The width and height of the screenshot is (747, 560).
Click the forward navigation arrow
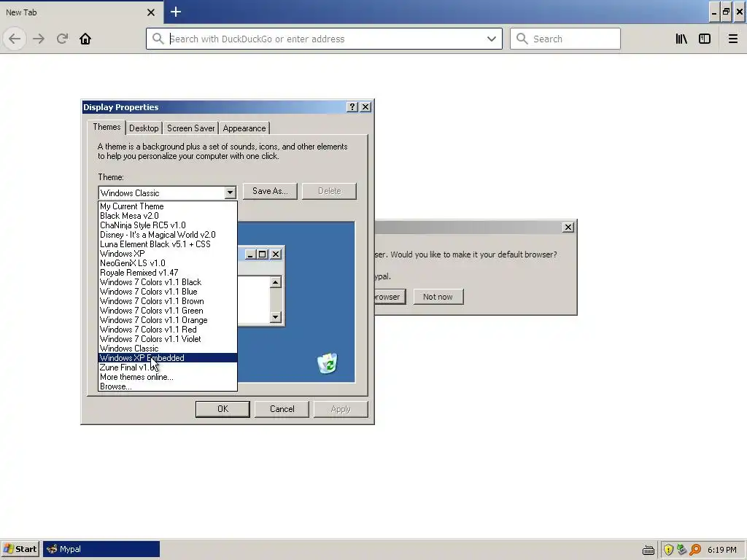point(39,39)
